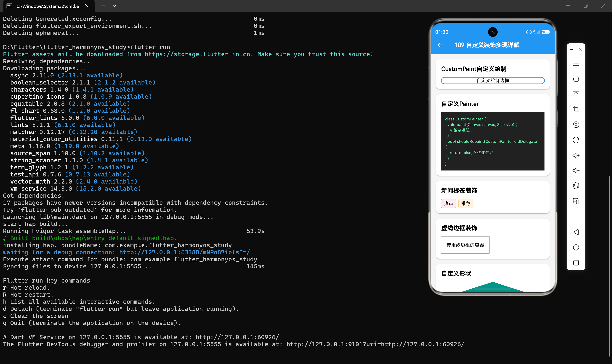Click the connection arrows icon in status bar
The height and width of the screenshot is (364, 612).
(x=529, y=32)
